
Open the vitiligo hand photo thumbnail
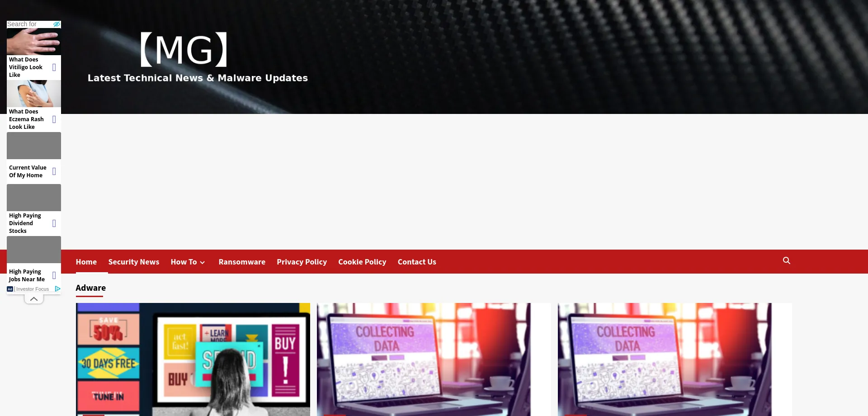(34, 42)
